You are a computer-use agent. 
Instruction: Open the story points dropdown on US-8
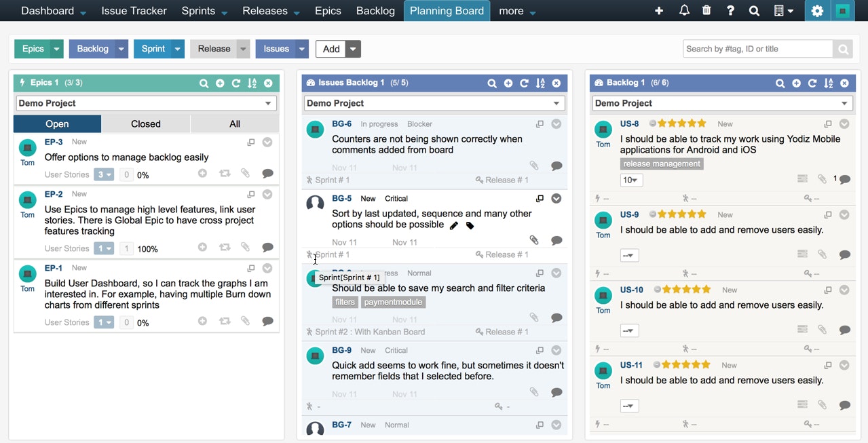click(631, 180)
